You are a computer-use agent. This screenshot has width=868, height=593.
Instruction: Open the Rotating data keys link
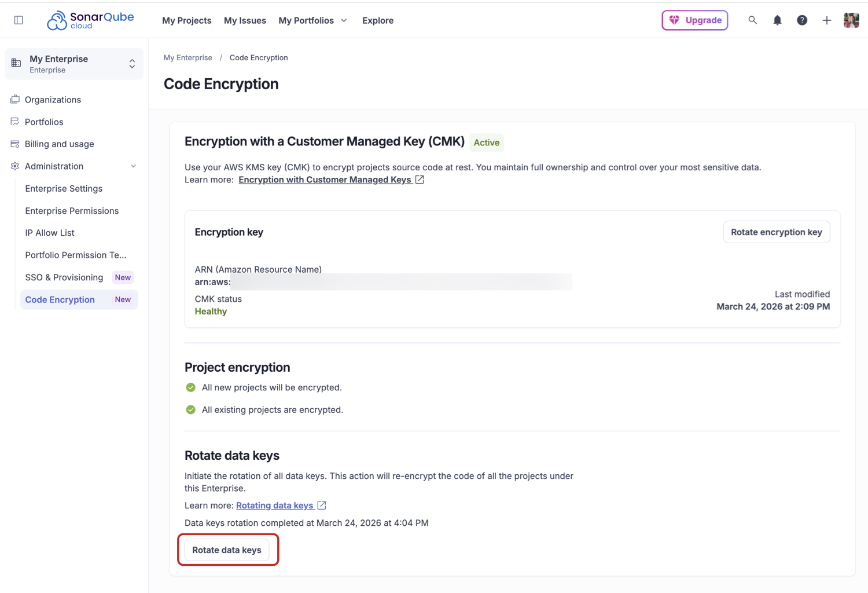[275, 506]
